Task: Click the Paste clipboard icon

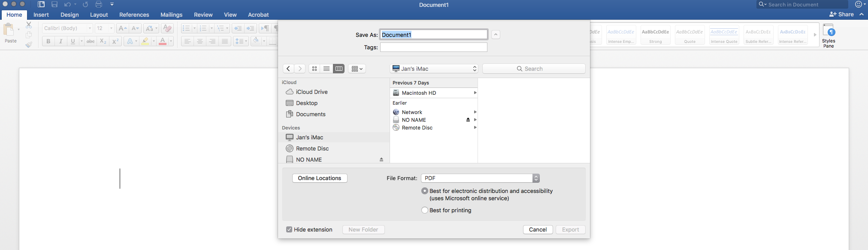Action: pyautogui.click(x=9, y=30)
